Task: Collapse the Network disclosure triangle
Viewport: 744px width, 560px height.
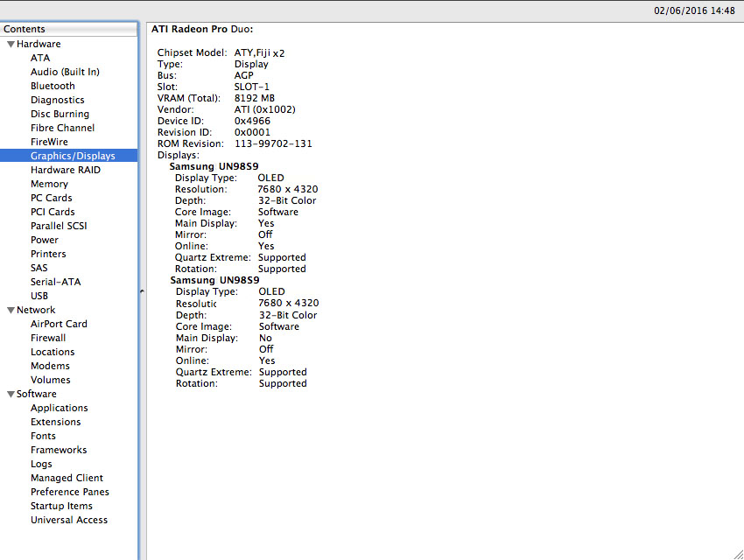Action: pyautogui.click(x=11, y=310)
